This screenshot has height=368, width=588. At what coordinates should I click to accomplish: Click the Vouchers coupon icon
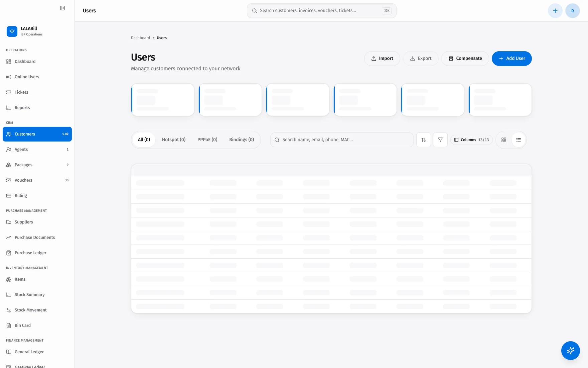(9, 180)
